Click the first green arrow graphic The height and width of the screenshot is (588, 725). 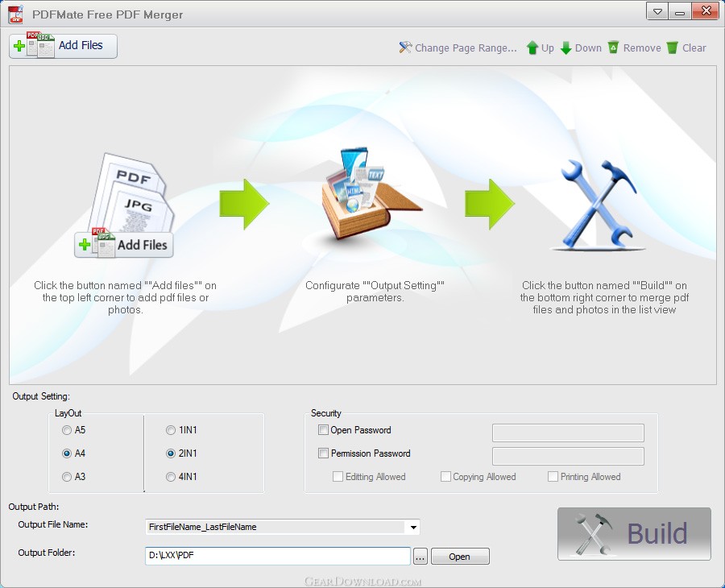pyautogui.click(x=244, y=204)
